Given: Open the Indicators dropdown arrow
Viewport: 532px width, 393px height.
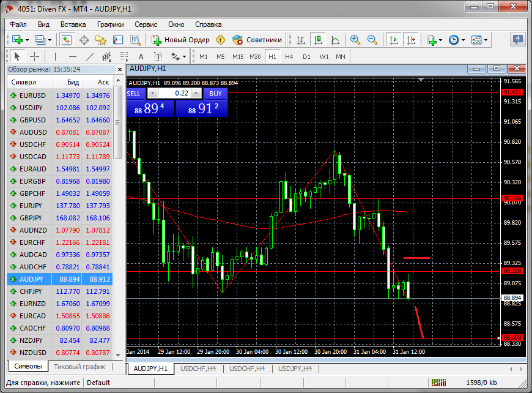Looking at the screenshot, I should click(440, 40).
